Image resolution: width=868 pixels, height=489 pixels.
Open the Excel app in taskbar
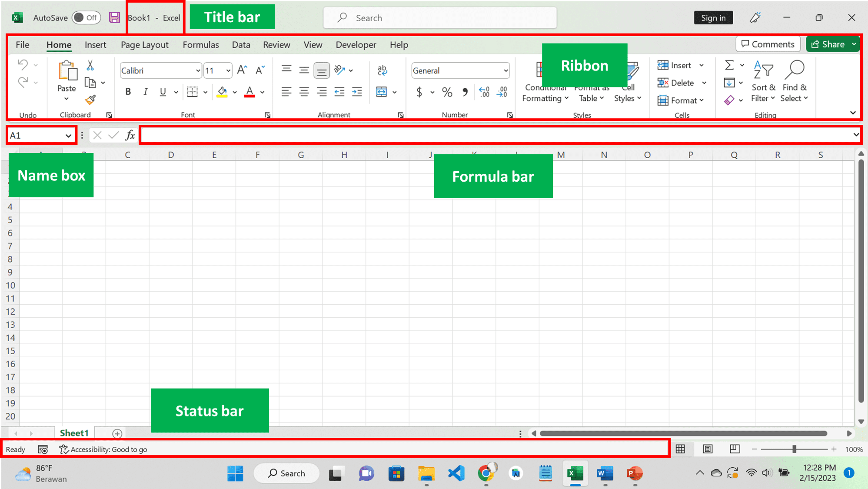[x=573, y=472]
